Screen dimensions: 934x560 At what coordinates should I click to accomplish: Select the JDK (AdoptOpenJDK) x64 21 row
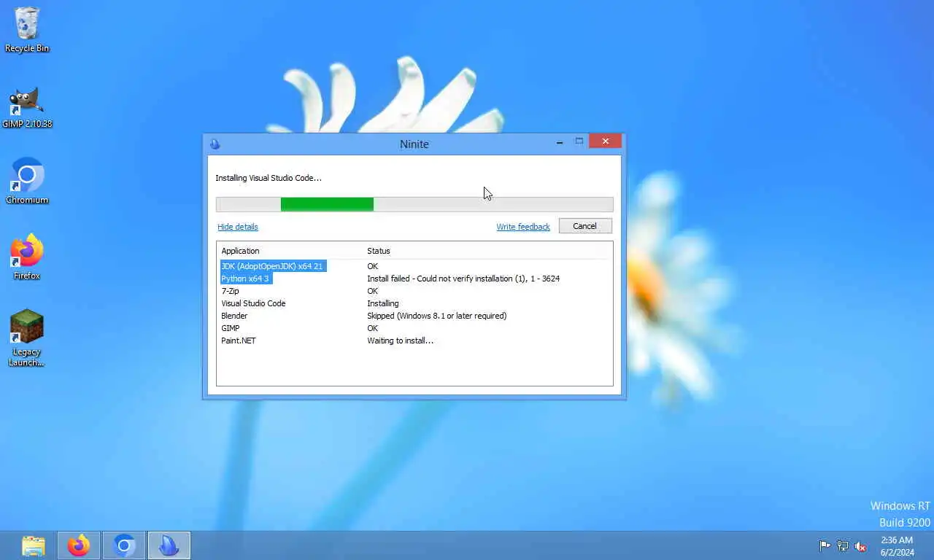tap(414, 266)
